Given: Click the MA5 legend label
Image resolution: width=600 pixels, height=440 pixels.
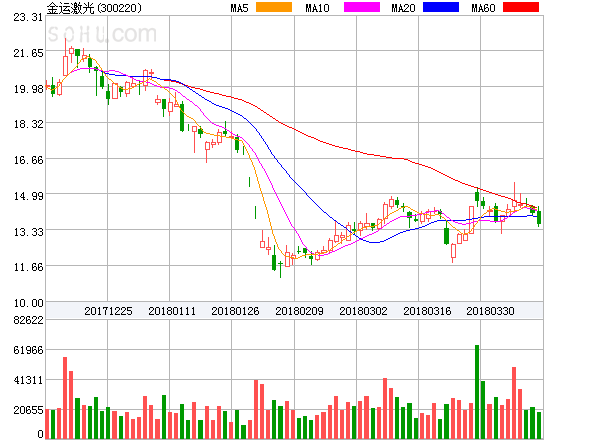Looking at the screenshot, I should pos(239,8).
